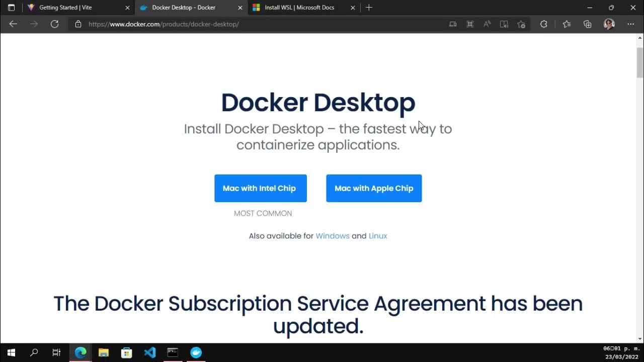
Task: Open the QR code/apps icon in address bar
Action: (470, 24)
